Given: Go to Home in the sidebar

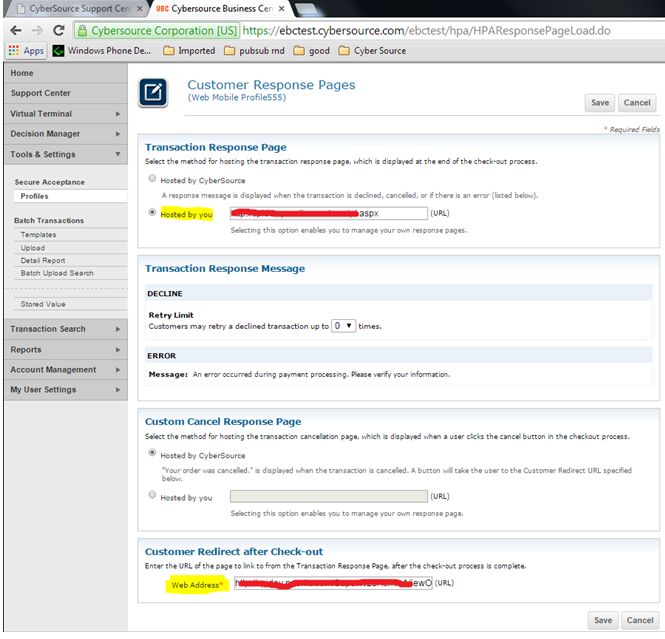Looking at the screenshot, I should click(66, 73).
